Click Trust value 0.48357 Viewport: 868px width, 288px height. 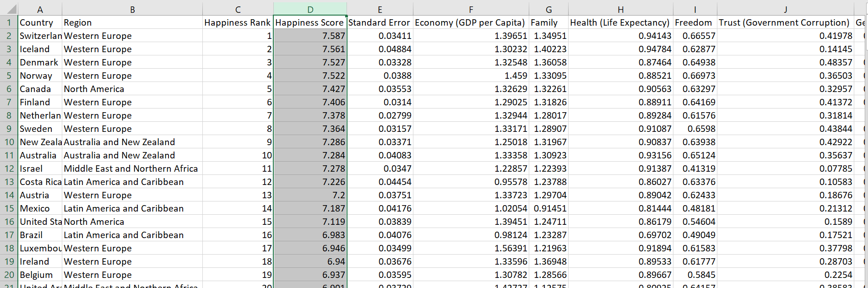tap(786, 62)
